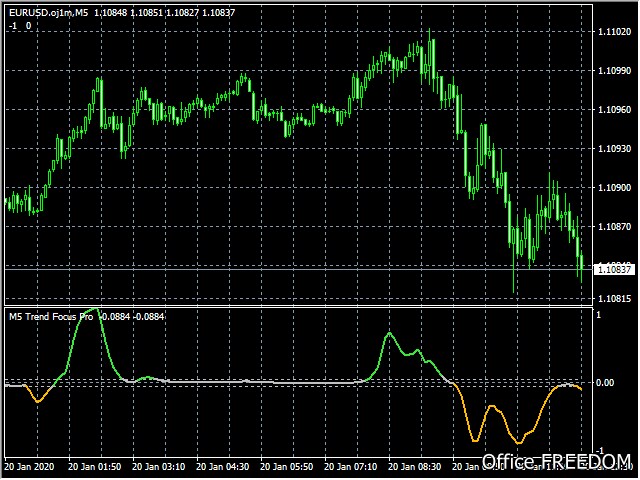Click the 1.10960 price axis label
Image resolution: width=640 pixels, height=480 pixels.
(x=614, y=110)
